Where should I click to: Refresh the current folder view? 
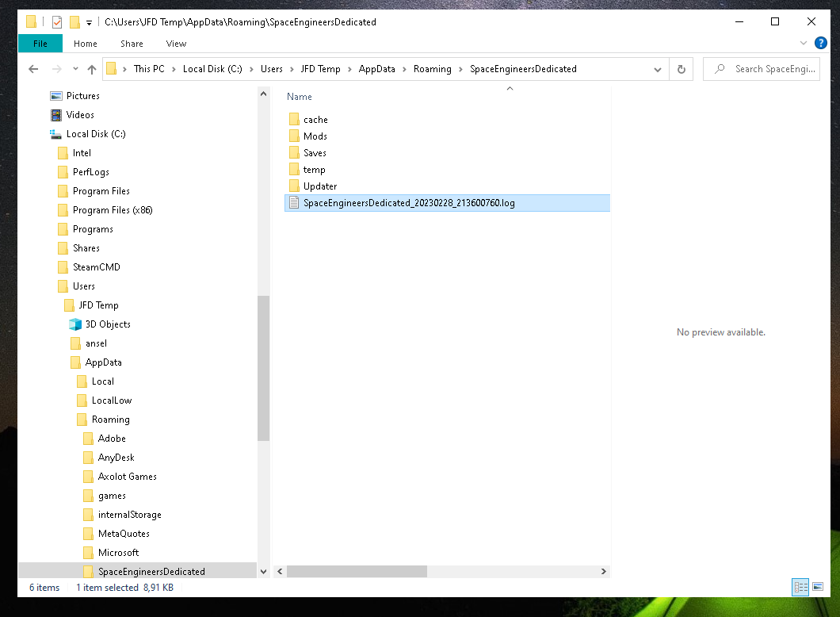click(681, 69)
